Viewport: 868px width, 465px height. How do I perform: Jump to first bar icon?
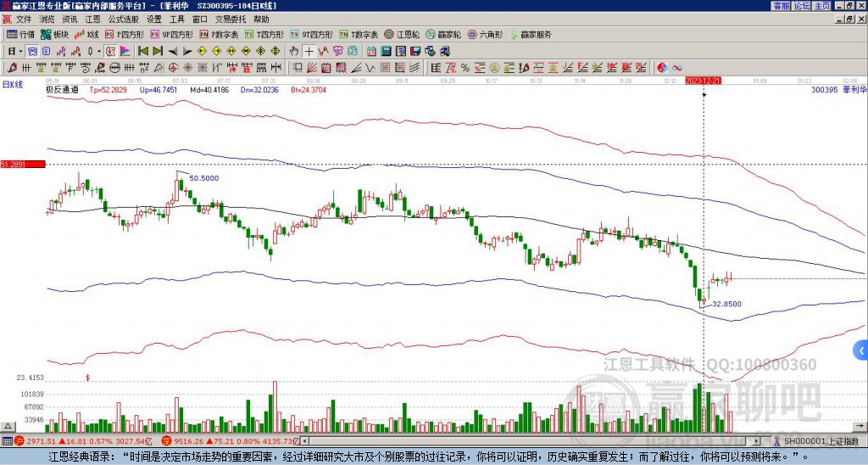[142, 52]
